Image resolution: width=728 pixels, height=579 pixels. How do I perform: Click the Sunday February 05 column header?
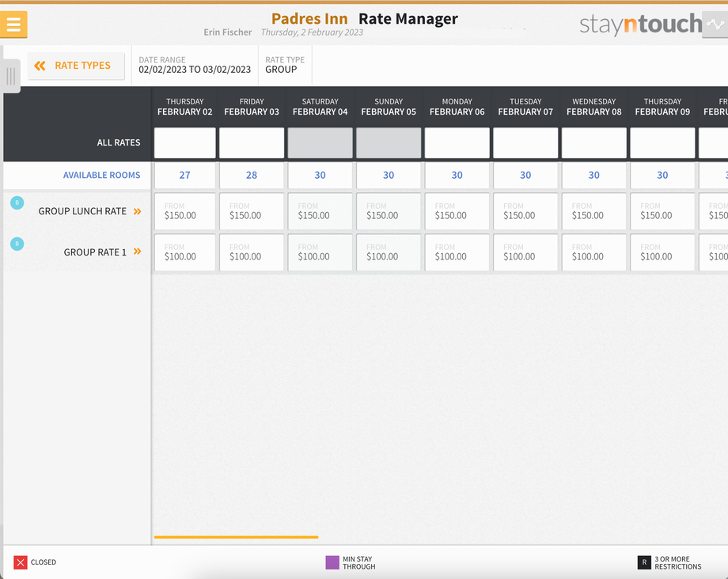pos(389,107)
